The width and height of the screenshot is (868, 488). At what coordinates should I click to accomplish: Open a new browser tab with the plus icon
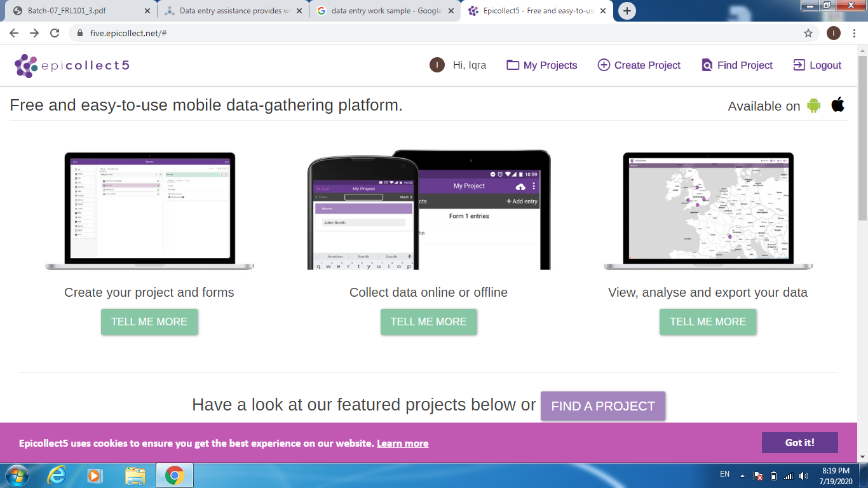[x=627, y=11]
